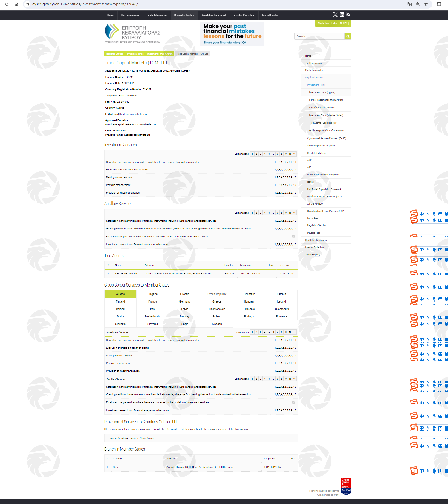Click explanation 11 in Investment Services section
This screenshot has height=504, width=448.
pos(294,154)
